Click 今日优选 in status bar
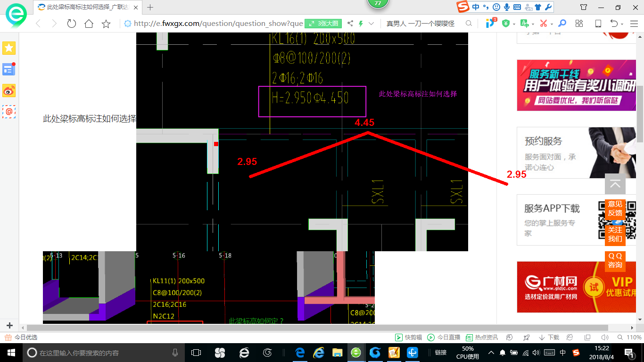Image resolution: width=644 pixels, height=362 pixels. (x=21, y=337)
